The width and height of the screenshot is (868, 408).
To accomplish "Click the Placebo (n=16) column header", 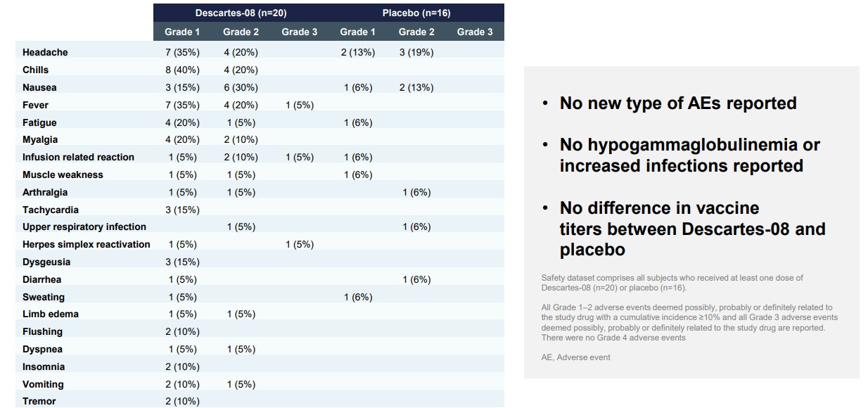I will click(416, 13).
